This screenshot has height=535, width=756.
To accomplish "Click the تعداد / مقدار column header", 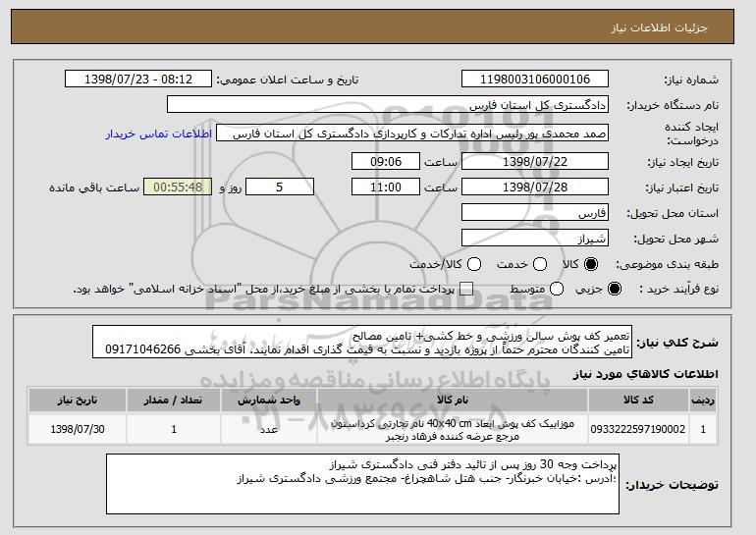I will 174,401.
